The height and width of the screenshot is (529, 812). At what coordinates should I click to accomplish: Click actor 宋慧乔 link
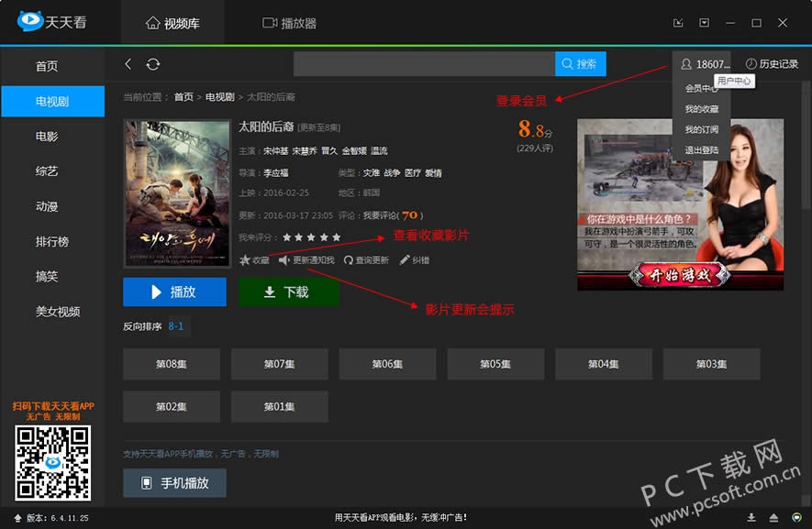tap(305, 150)
